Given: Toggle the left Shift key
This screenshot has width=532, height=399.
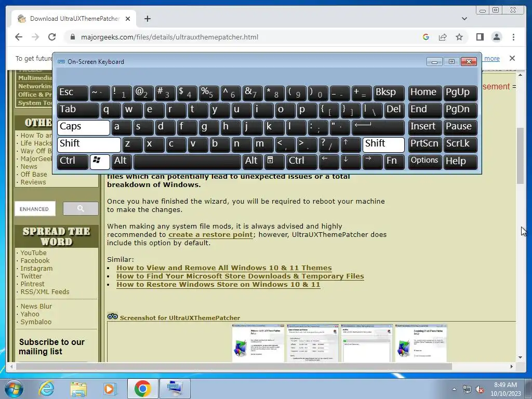Looking at the screenshot, I should (x=89, y=144).
